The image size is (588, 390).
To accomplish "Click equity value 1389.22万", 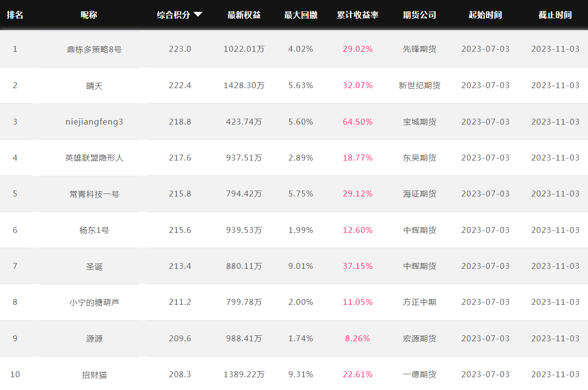I will [244, 374].
